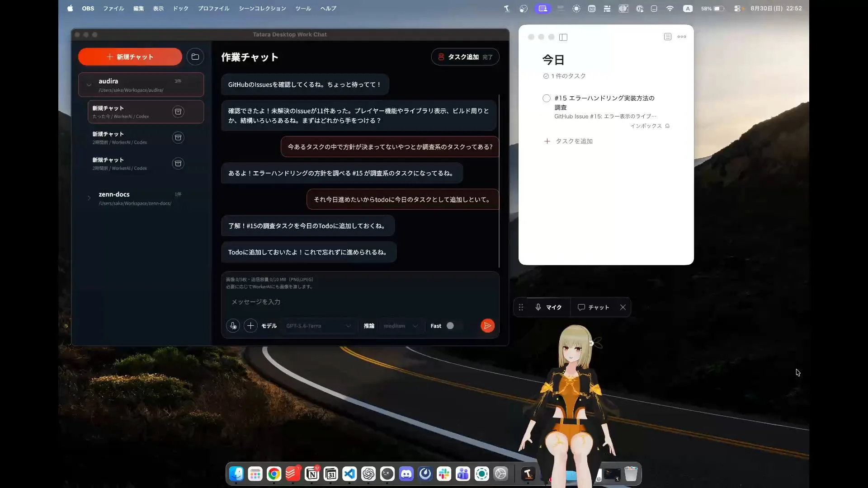The width and height of the screenshot is (868, 488).
Task: Close the マイク/チャット avatar toolbar
Action: [x=623, y=307]
